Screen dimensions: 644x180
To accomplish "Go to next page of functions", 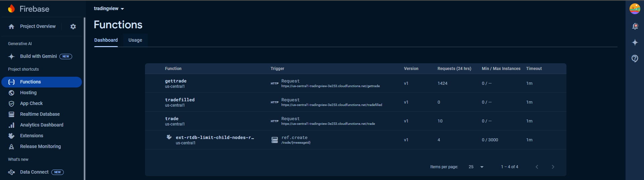I will click(x=553, y=167).
